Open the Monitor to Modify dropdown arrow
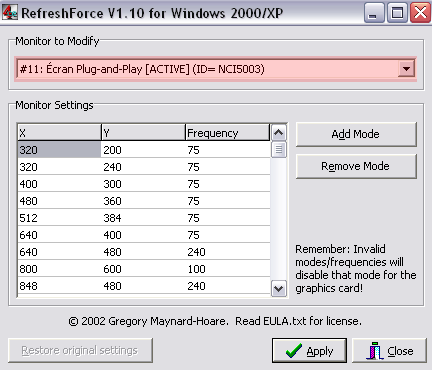The height and width of the screenshot is (370, 432). [x=406, y=69]
